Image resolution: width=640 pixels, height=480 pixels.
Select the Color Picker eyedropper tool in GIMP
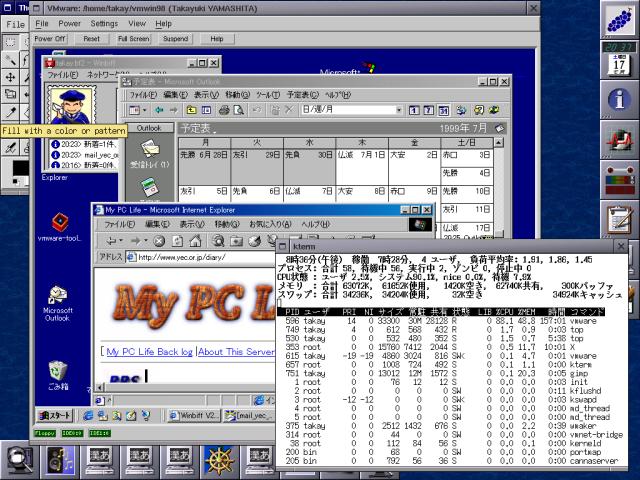tap(10, 111)
